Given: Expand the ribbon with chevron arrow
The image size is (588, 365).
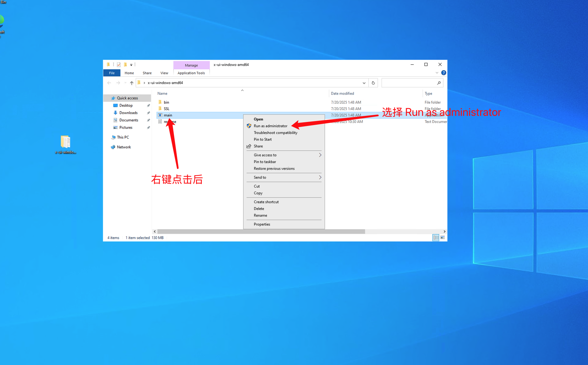Looking at the screenshot, I should 437,73.
